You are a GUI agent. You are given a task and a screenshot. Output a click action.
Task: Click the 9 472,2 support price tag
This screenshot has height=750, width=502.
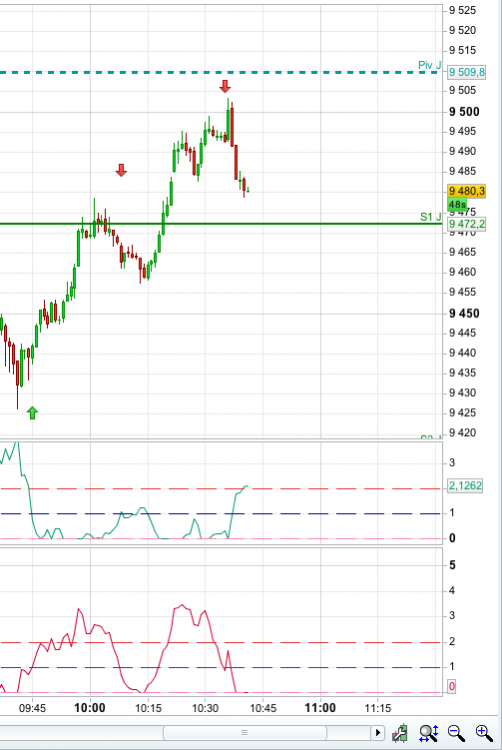click(466, 224)
